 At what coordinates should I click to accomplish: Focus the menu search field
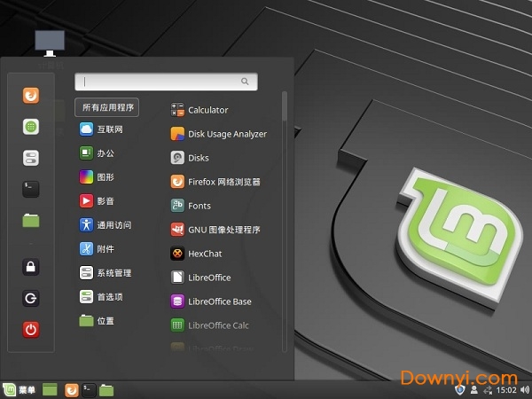(166, 82)
